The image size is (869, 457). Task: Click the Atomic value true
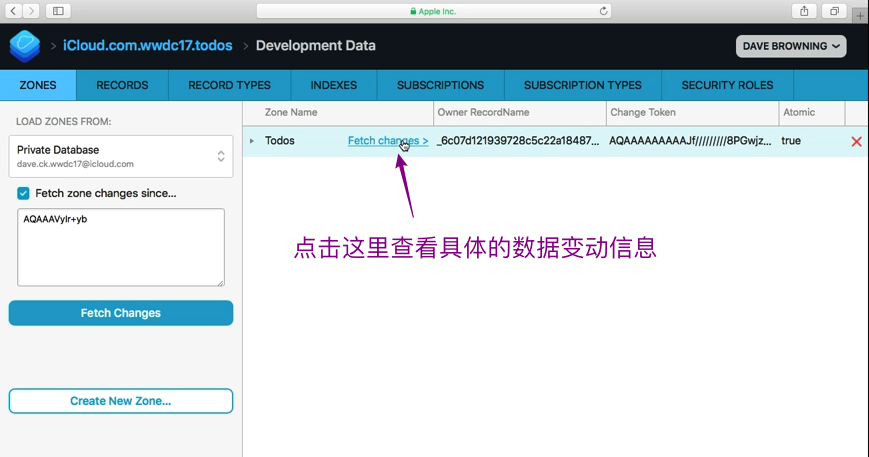pyautogui.click(x=791, y=141)
